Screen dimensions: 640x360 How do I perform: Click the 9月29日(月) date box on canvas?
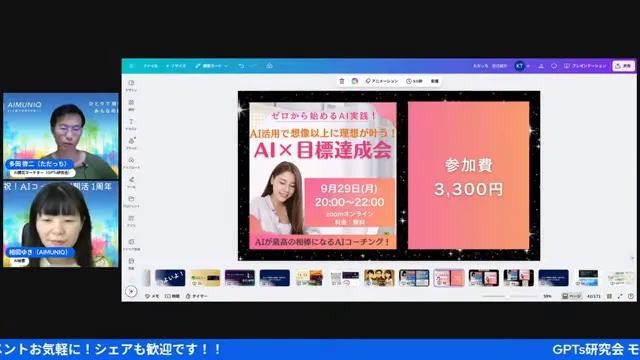pos(349,202)
